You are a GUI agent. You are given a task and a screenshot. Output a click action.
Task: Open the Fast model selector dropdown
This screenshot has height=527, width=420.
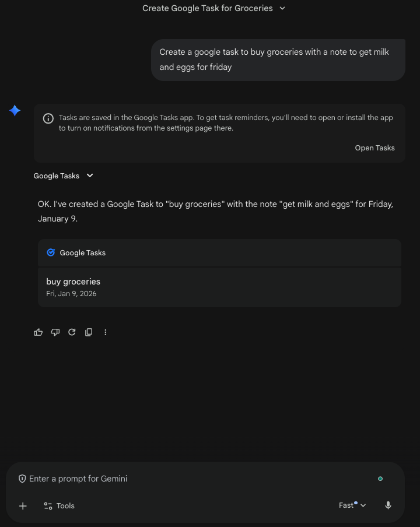[352, 505]
